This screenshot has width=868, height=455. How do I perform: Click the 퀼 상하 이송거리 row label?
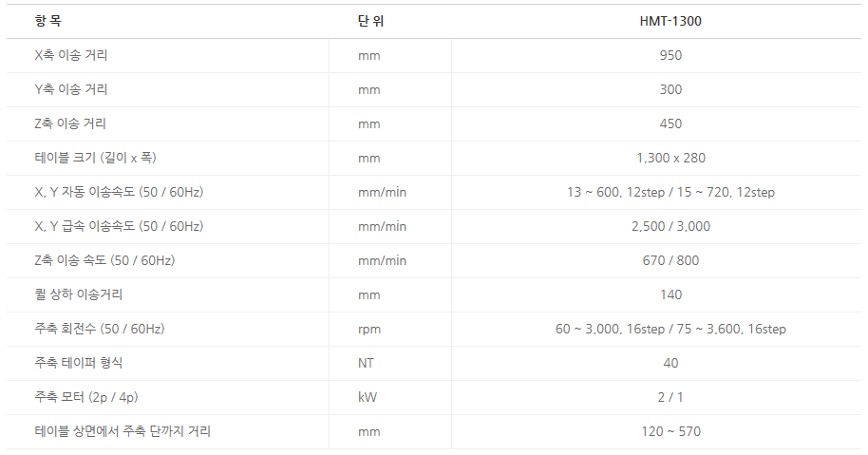point(78,294)
